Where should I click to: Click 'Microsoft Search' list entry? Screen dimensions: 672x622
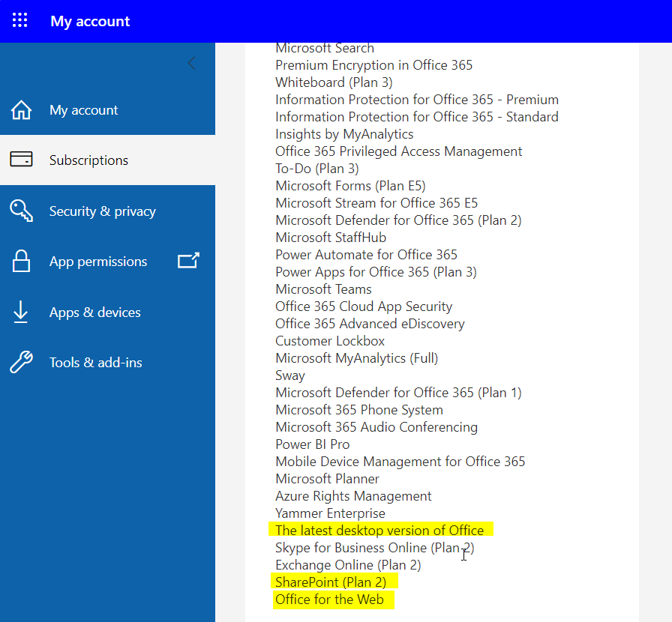tap(325, 48)
